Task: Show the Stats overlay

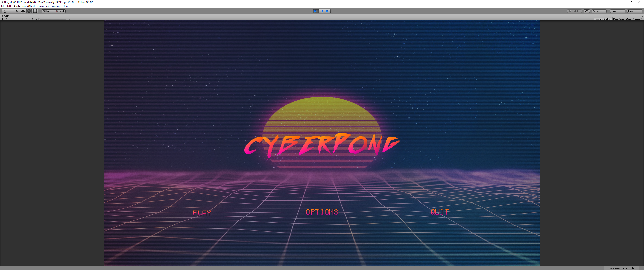Action: (628, 19)
